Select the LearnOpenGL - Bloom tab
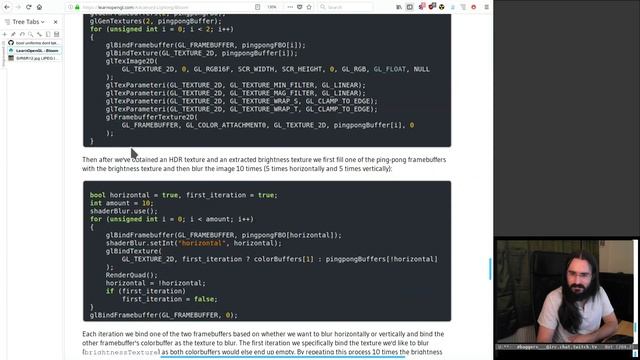The width and height of the screenshot is (640, 360). click(34, 51)
